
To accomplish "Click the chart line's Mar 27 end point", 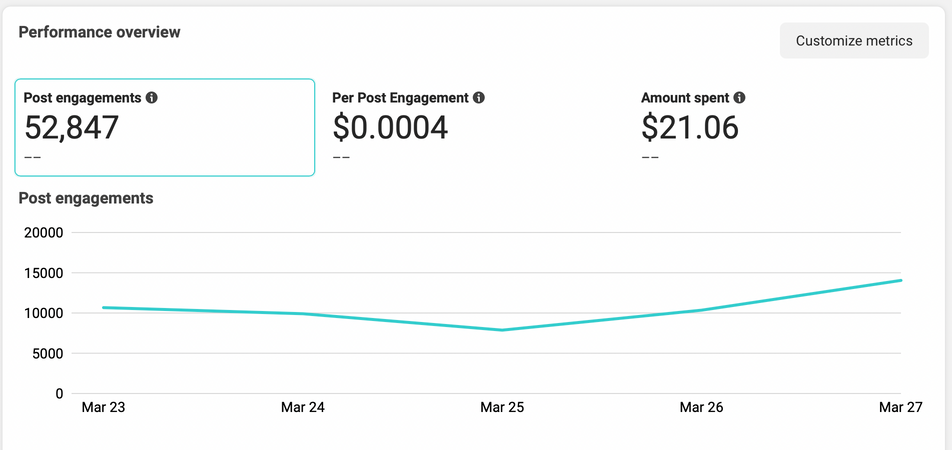I will (x=900, y=280).
